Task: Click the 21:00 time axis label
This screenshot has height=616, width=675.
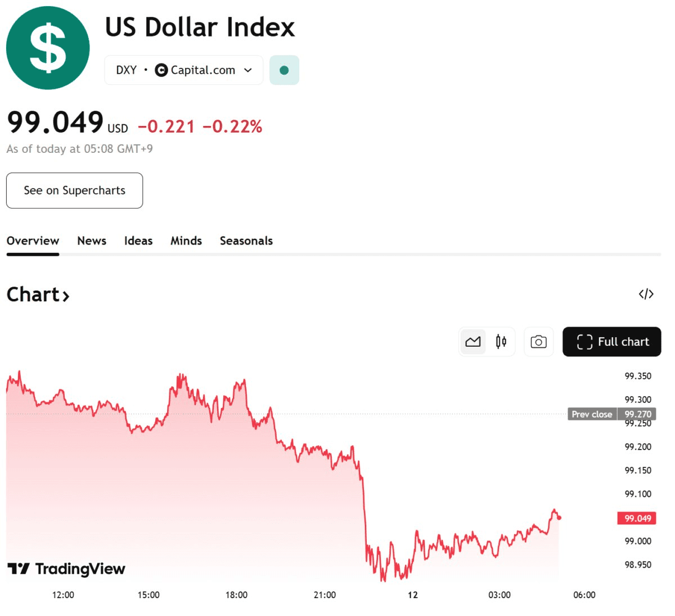Action: [x=325, y=595]
